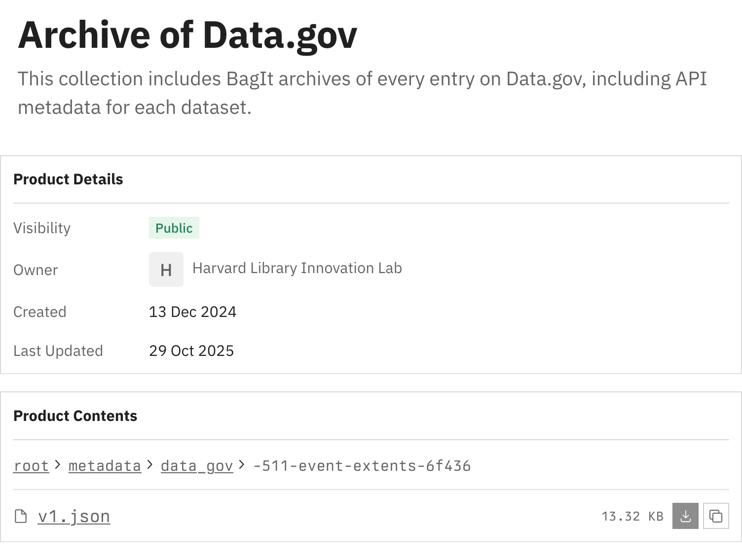Switch to the Product Contents section
This screenshot has height=560, width=742.
75,416
